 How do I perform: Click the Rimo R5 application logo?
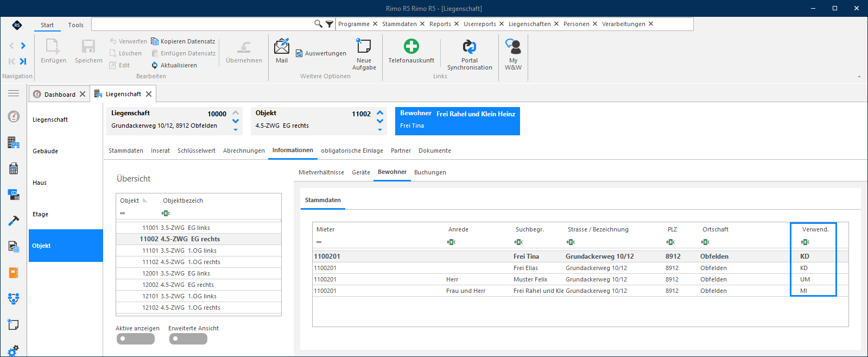tap(17, 25)
